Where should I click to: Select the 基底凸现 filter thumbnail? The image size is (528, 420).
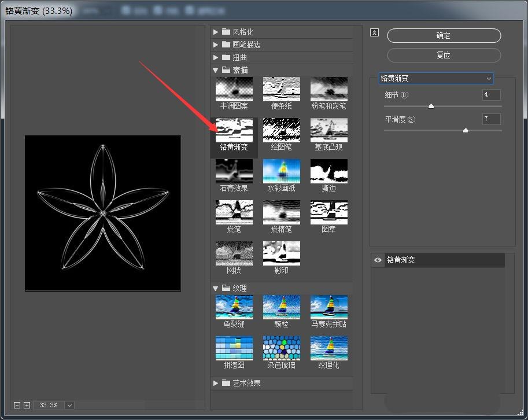pyautogui.click(x=328, y=130)
